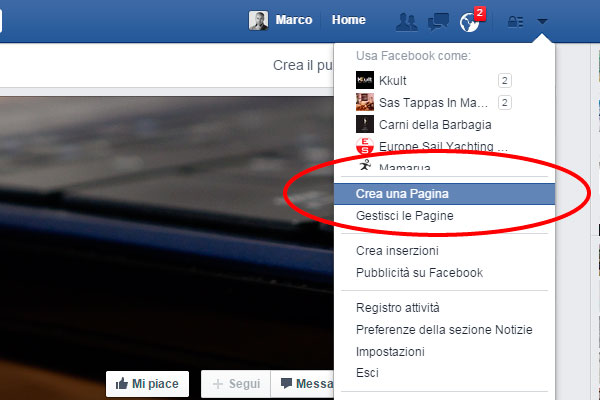
Task: Click Kkult's notification count badge
Action: 504,80
